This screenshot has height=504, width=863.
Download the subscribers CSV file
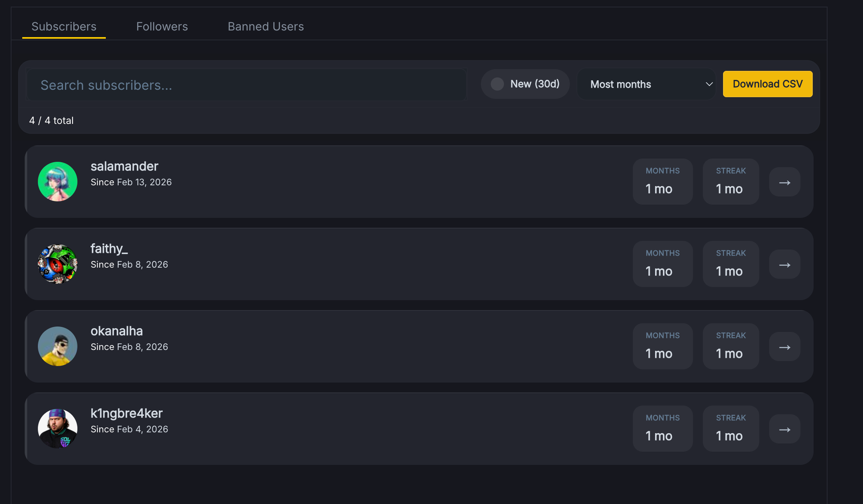tap(767, 84)
